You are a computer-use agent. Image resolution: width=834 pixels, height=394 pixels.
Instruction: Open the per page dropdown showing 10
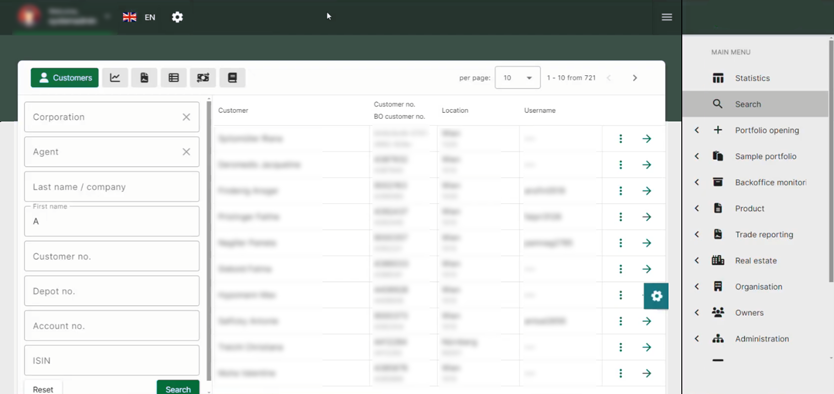(518, 78)
